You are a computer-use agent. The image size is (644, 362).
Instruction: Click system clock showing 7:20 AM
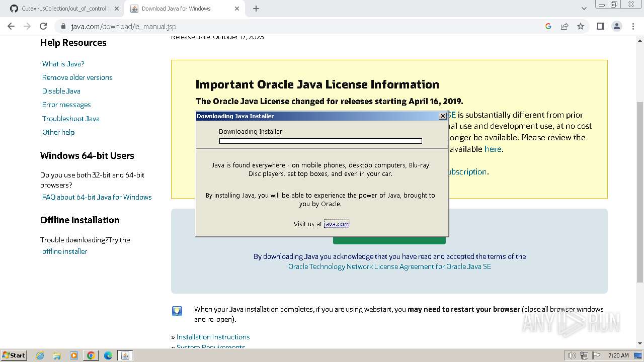click(618, 355)
